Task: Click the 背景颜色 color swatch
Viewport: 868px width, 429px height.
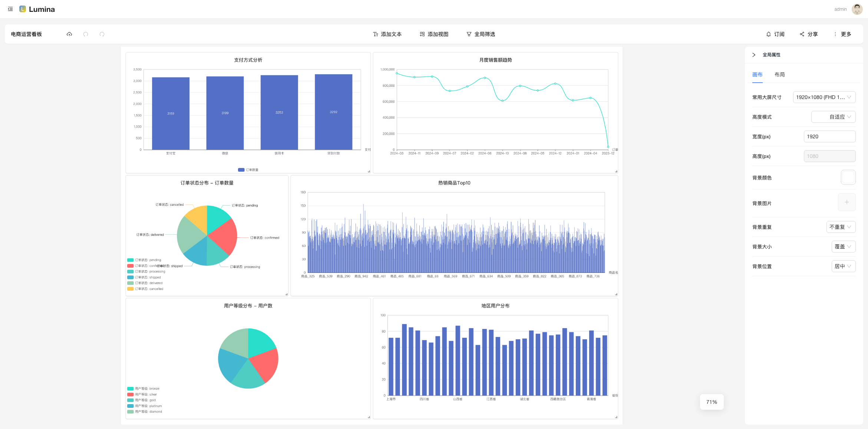Action: coord(848,177)
